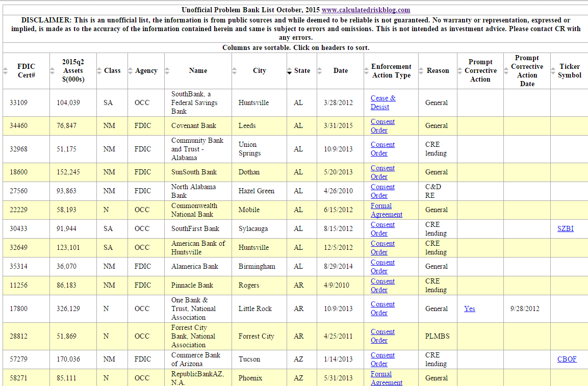Open the CBOF ticker symbol link

click(567, 359)
